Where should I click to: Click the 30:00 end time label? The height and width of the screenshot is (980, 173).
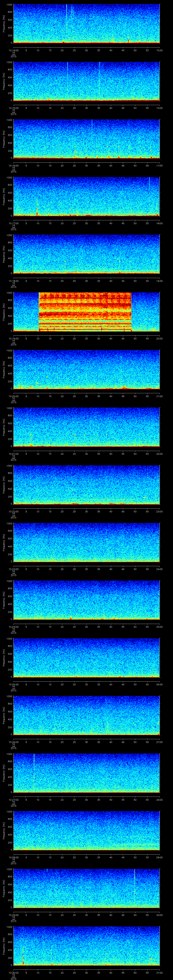[159, 915]
